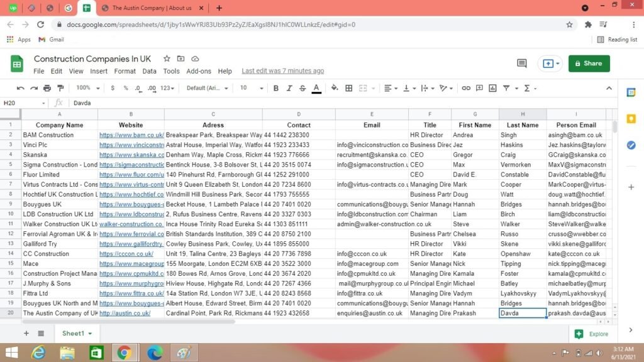
Task: Get add-ons with plus icon
Action: point(631,187)
